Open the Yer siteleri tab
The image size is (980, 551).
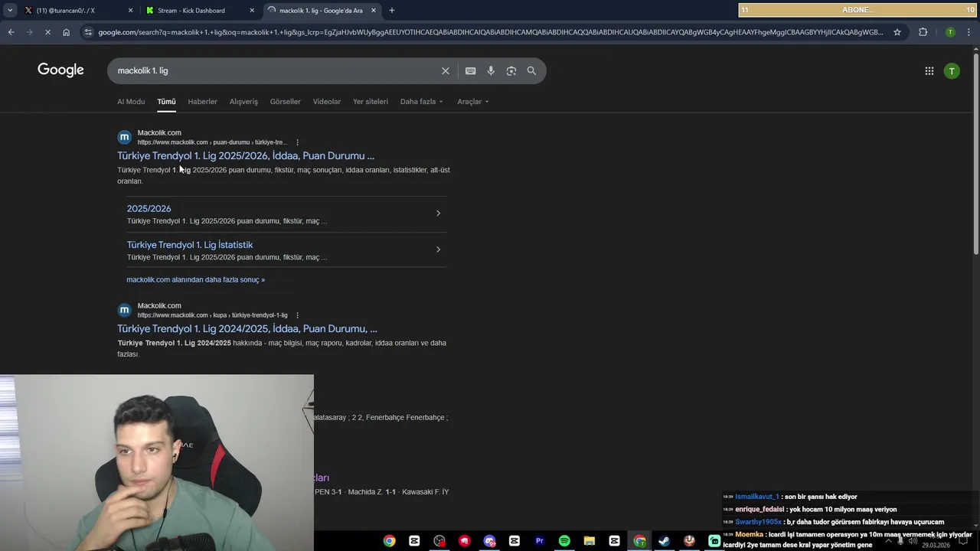tap(371, 102)
